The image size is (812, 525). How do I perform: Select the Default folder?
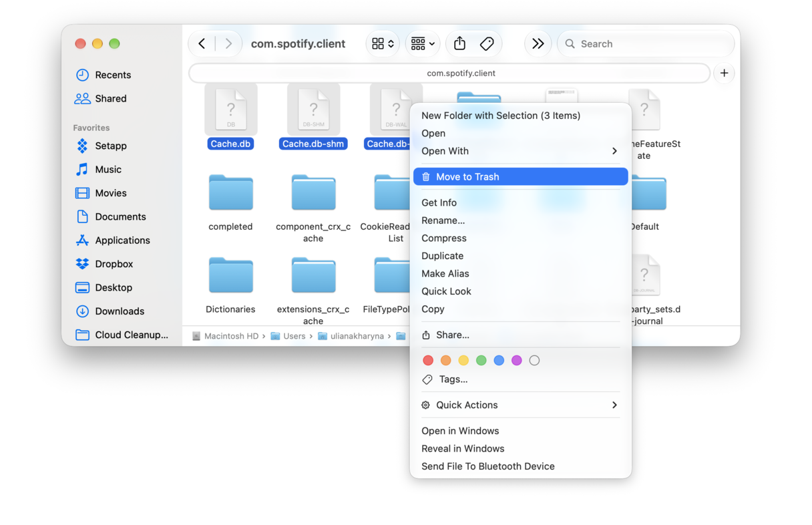click(649, 193)
